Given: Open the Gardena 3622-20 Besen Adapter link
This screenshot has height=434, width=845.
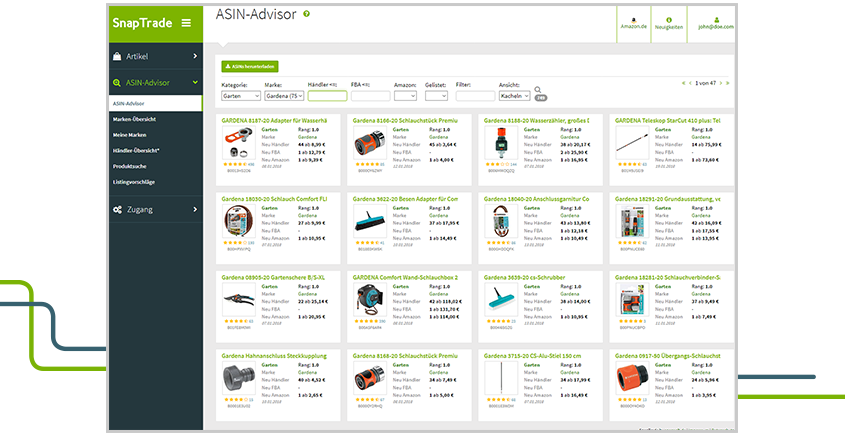Looking at the screenshot, I should (x=405, y=199).
